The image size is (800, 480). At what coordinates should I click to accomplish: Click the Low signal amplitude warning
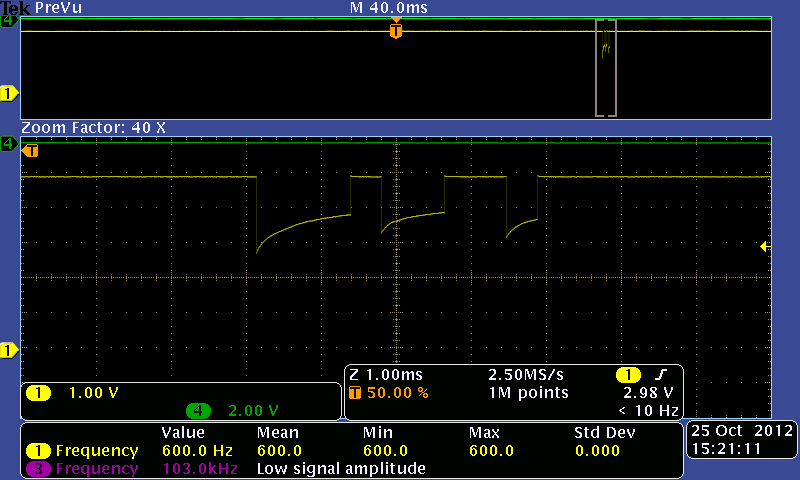(341, 469)
